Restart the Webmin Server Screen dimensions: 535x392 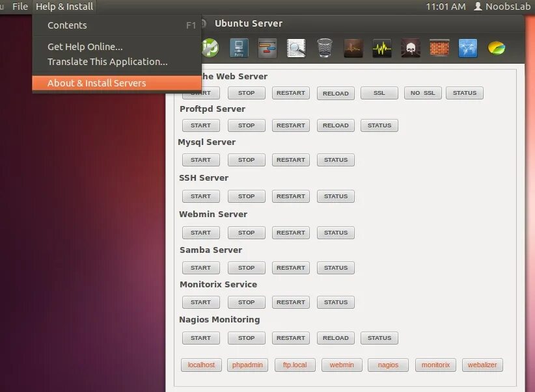(x=291, y=233)
